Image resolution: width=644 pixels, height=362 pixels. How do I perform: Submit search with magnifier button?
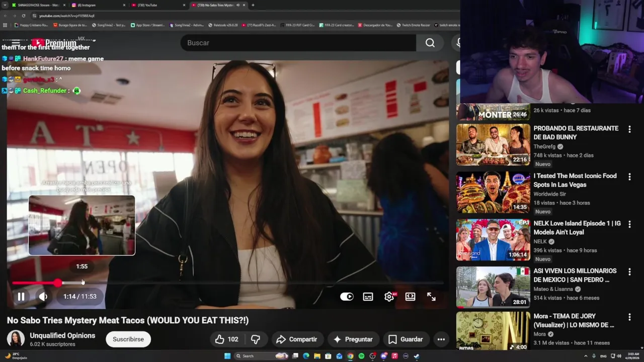[430, 43]
